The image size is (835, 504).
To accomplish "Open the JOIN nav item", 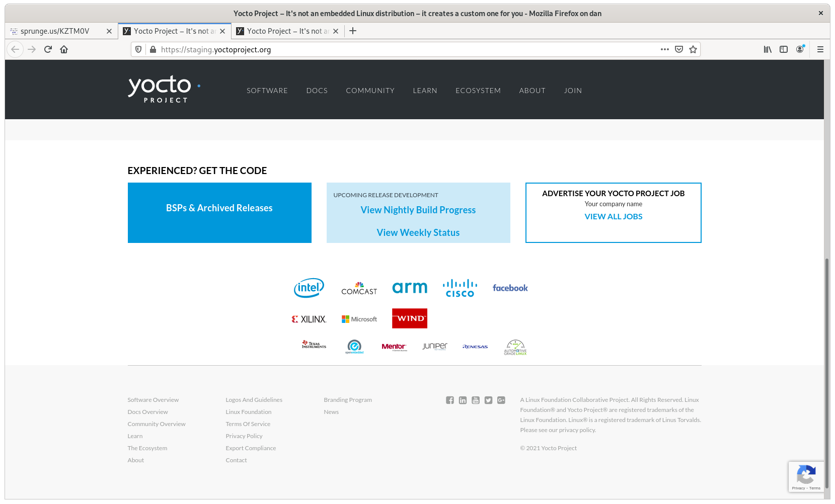I will pyautogui.click(x=573, y=91).
